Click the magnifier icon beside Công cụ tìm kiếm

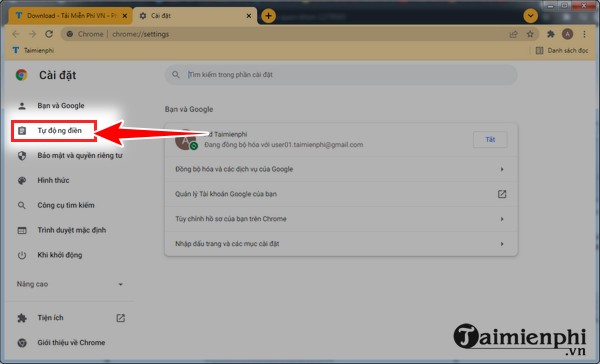coord(22,206)
